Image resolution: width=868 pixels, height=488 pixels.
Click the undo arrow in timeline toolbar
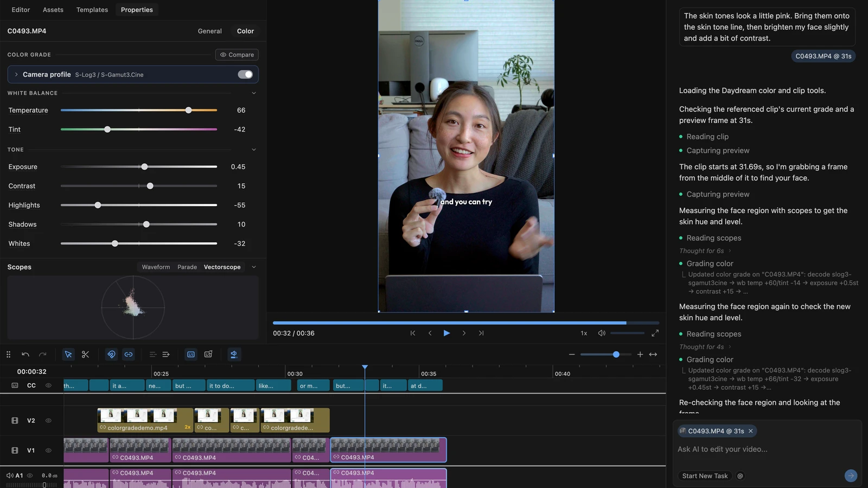coord(25,354)
